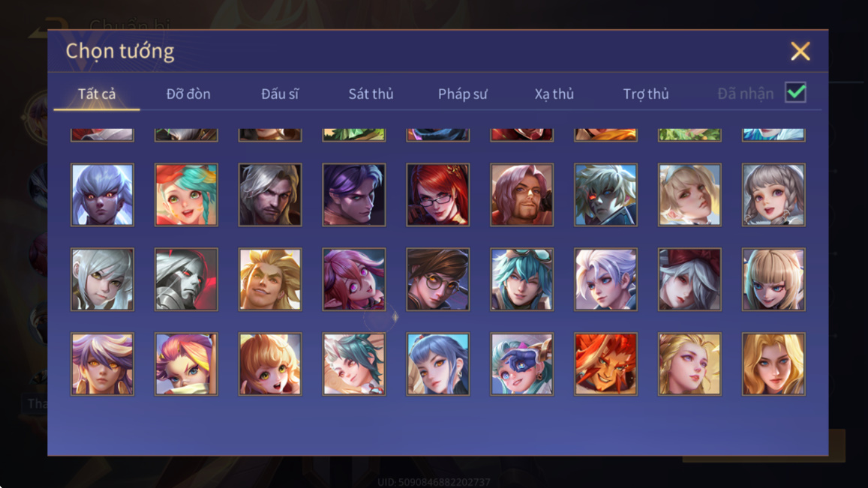Open the Trợ thủ tab

coord(646,94)
